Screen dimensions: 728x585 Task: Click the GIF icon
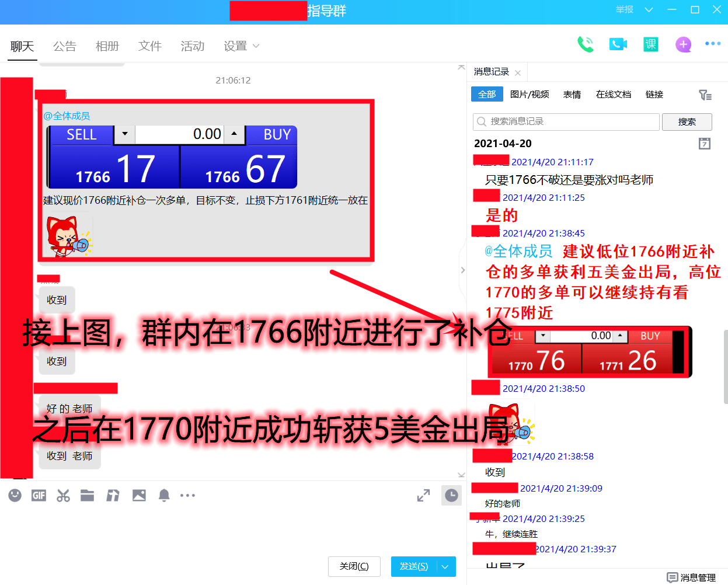(39, 495)
